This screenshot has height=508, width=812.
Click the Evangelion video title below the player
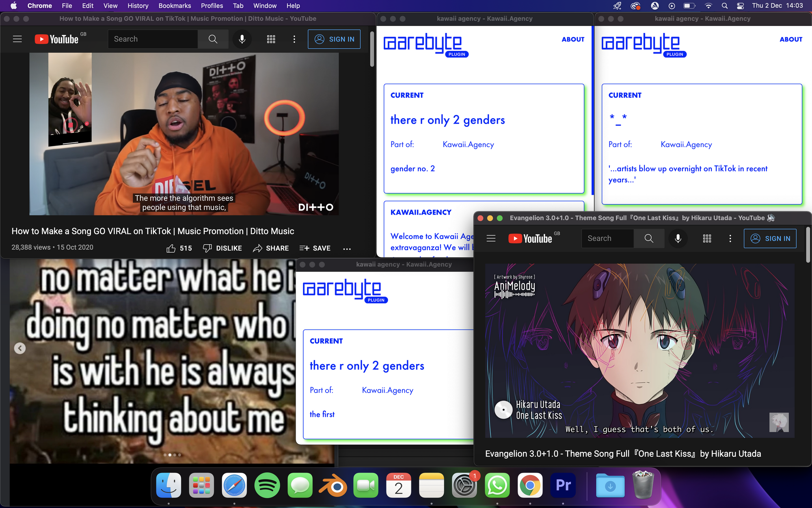tap(623, 454)
